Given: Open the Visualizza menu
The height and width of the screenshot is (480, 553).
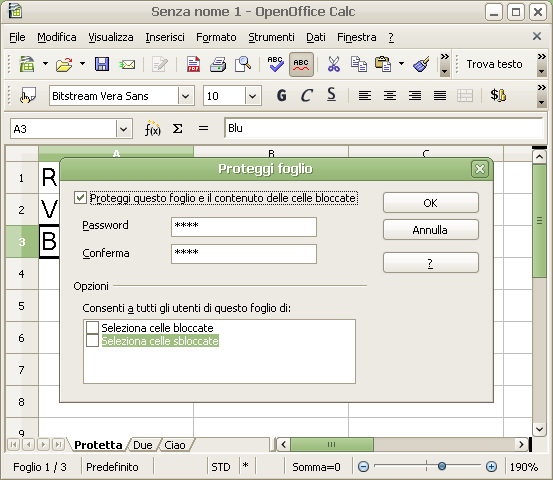Looking at the screenshot, I should 111,37.
